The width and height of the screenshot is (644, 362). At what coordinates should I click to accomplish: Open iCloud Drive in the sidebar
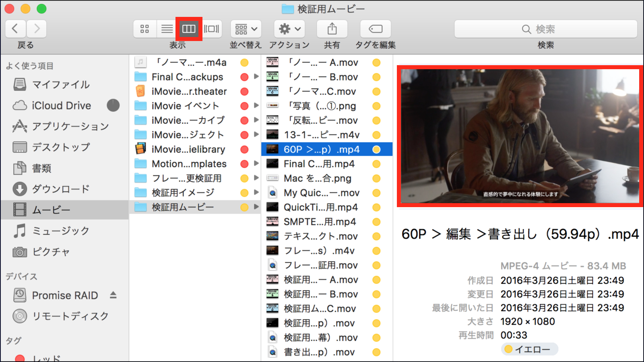coord(61,106)
